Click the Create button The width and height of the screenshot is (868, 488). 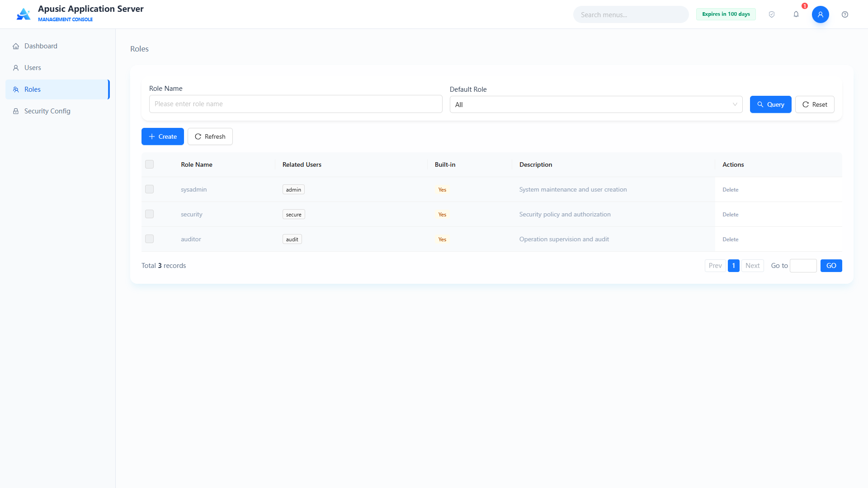tap(163, 136)
